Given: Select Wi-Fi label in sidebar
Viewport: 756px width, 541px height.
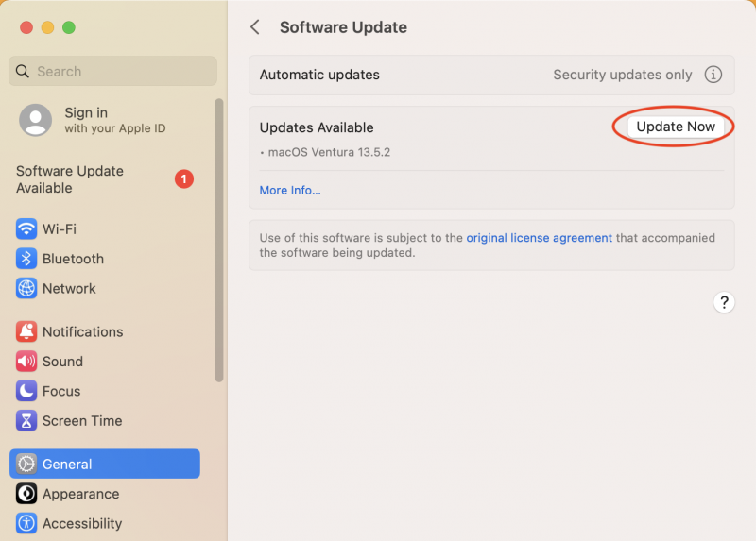Looking at the screenshot, I should point(60,228).
